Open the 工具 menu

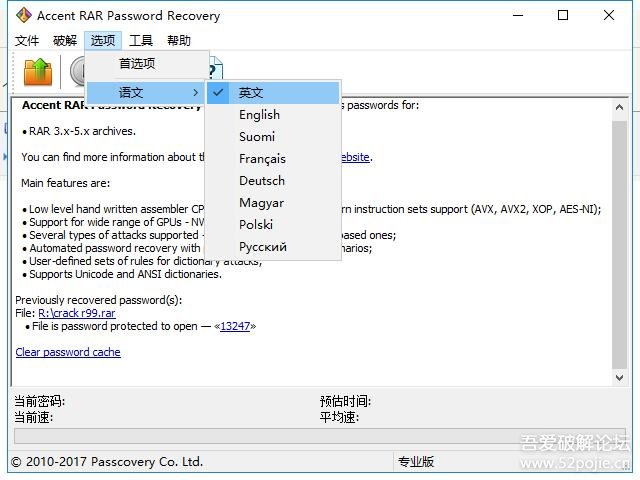(x=141, y=40)
